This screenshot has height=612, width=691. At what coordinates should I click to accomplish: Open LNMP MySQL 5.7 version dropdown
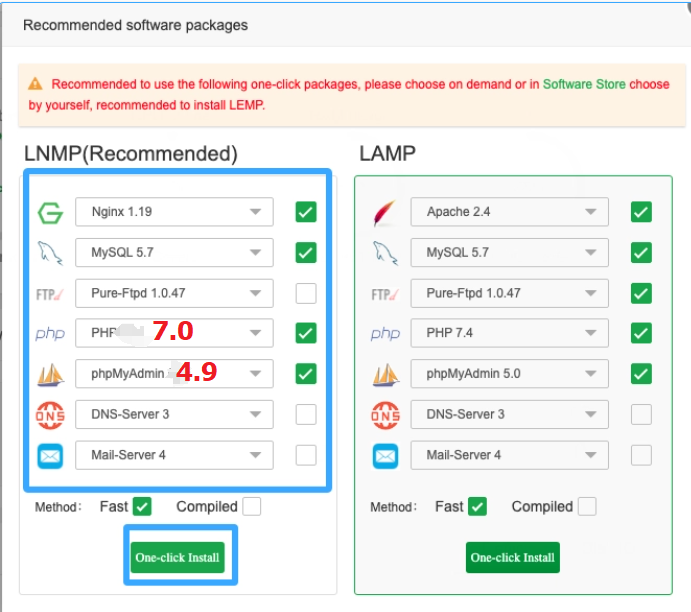click(175, 252)
